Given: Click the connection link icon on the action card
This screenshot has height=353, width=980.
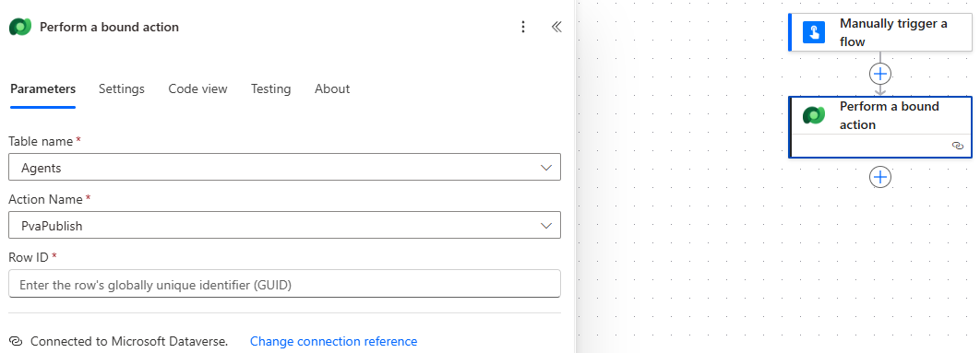Looking at the screenshot, I should pyautogui.click(x=958, y=145).
